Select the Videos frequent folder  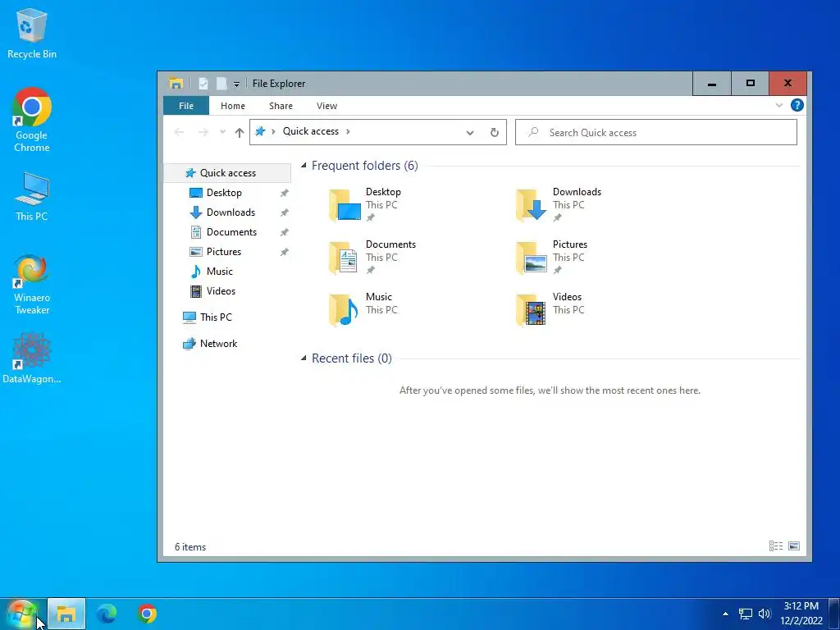coord(550,309)
